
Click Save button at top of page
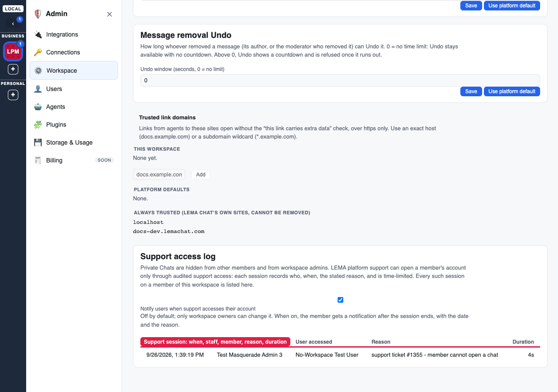click(471, 6)
